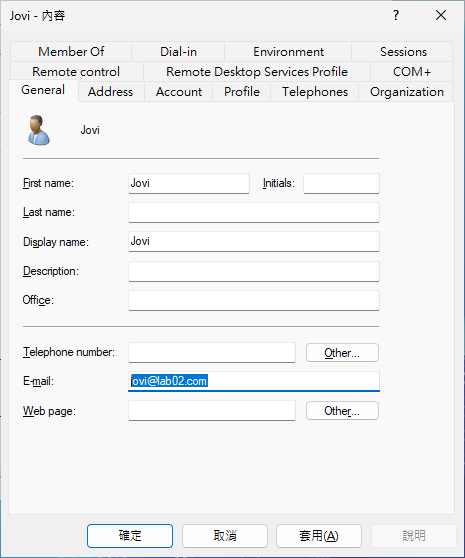Go to the Remote control tab
465x558 pixels.
pyautogui.click(x=76, y=72)
